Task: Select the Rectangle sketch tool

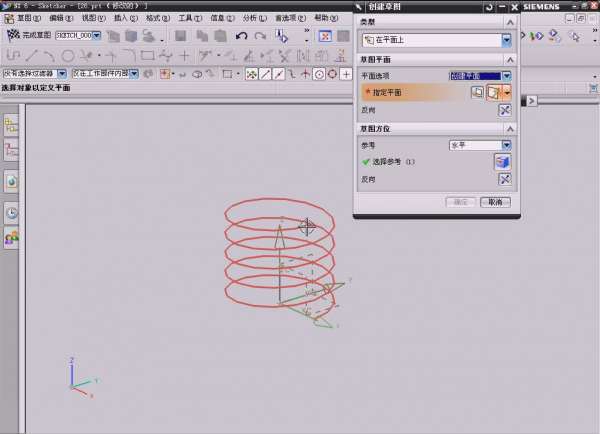Action: point(147,56)
